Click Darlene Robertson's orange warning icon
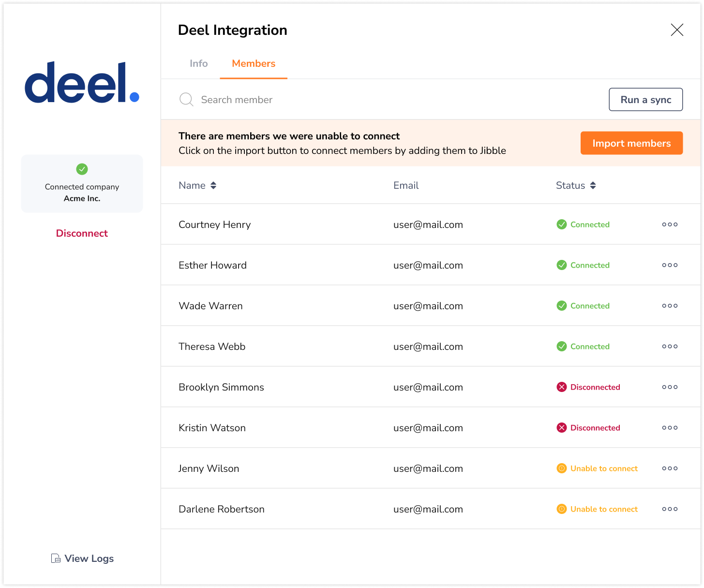This screenshot has height=588, width=704. (x=562, y=509)
